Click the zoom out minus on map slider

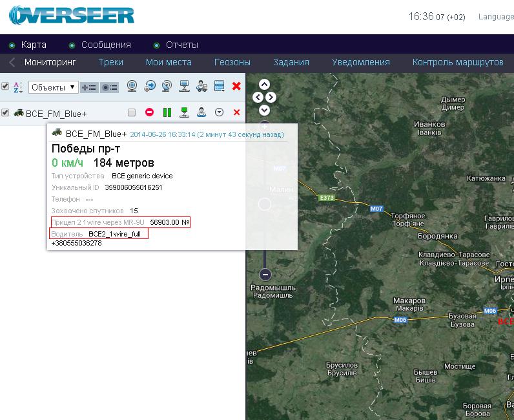tap(265, 274)
